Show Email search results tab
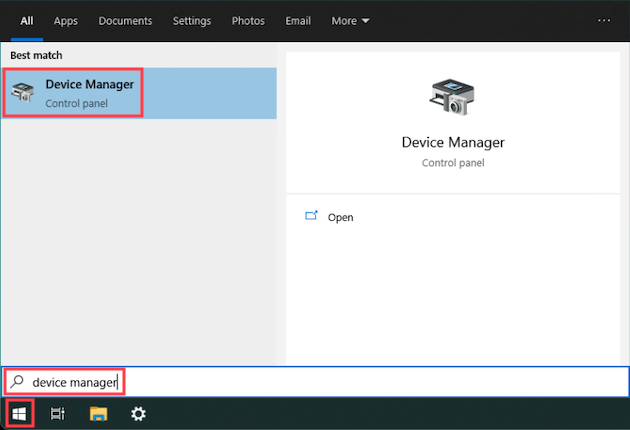 (x=298, y=20)
